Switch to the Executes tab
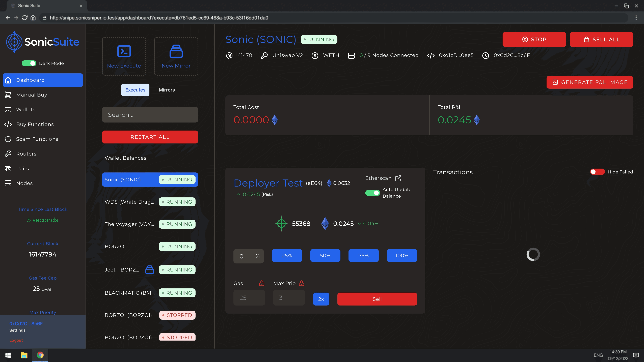This screenshot has width=644, height=362. click(x=135, y=90)
